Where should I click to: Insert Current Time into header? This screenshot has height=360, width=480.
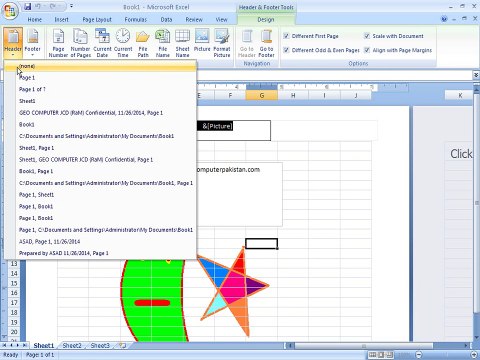point(123,43)
